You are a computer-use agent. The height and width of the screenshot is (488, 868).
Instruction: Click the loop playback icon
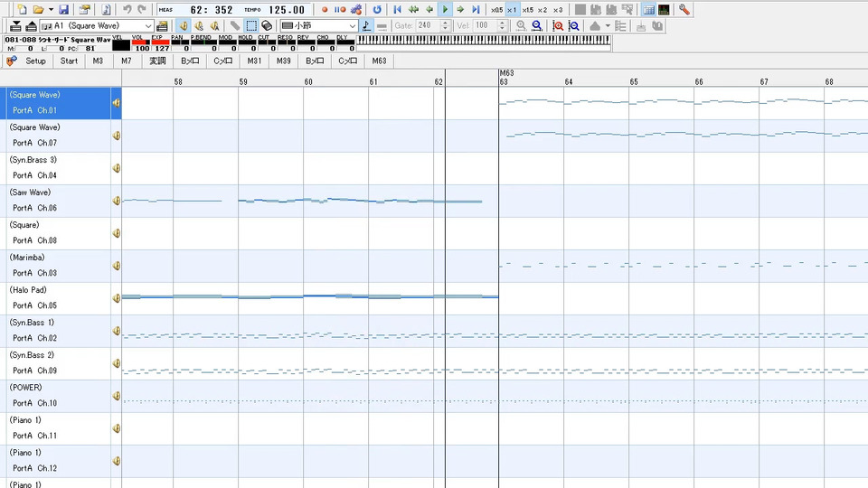pyautogui.click(x=377, y=9)
